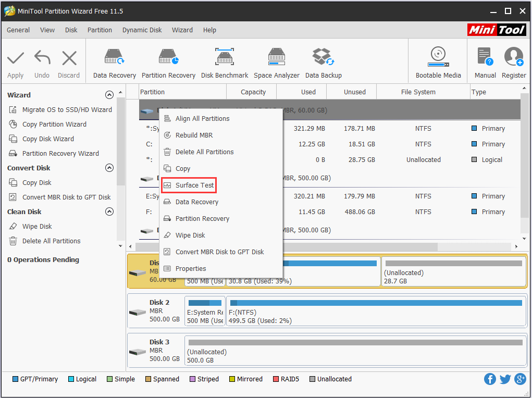Select the C: partition row
The width and height of the screenshot is (532, 398).
pyautogui.click(x=329, y=144)
